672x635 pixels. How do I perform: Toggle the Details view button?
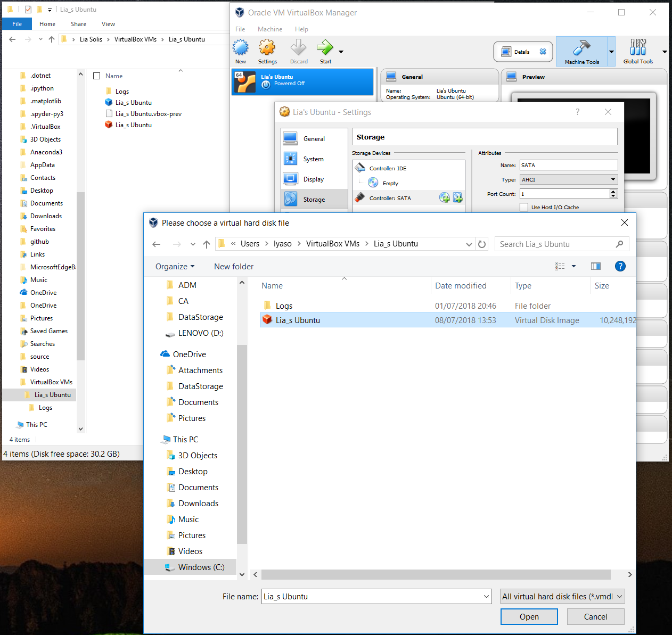coord(523,51)
